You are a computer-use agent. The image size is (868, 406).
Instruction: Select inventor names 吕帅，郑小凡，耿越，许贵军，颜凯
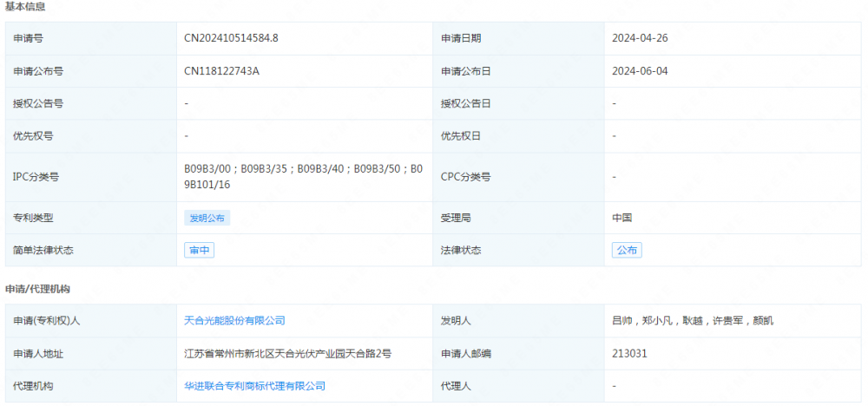pos(692,320)
